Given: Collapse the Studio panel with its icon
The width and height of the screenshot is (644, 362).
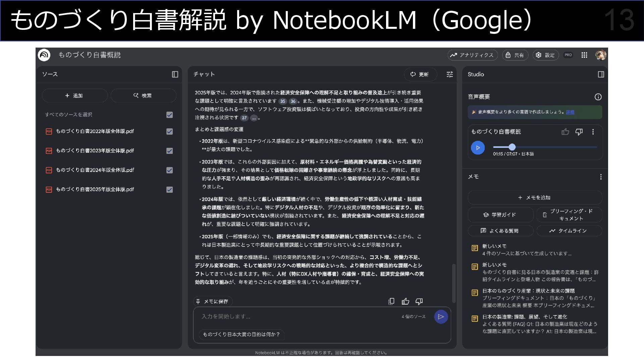Looking at the screenshot, I should pyautogui.click(x=601, y=74).
